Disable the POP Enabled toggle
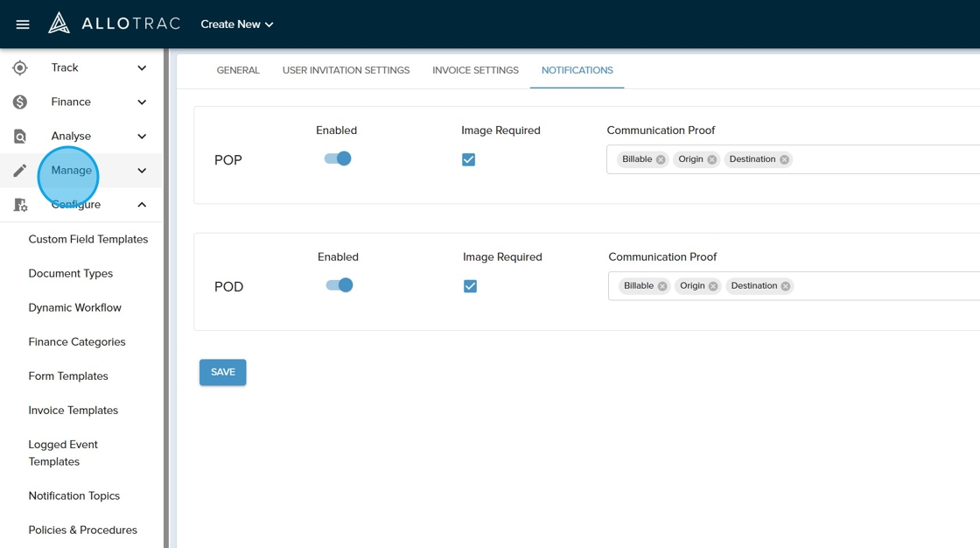 [x=338, y=158]
